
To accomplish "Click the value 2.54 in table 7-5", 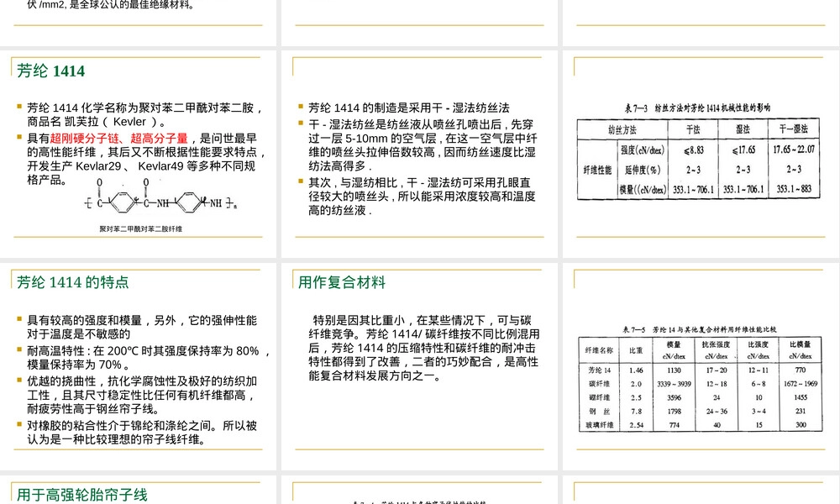I will pos(637,425).
